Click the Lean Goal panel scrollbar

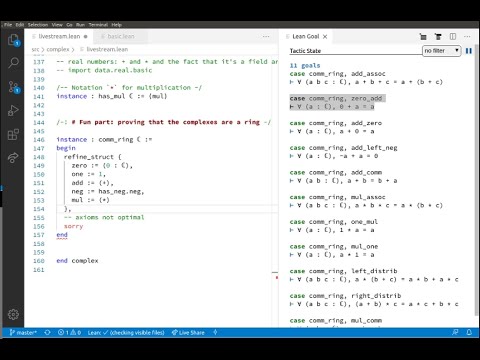[x=476, y=180]
